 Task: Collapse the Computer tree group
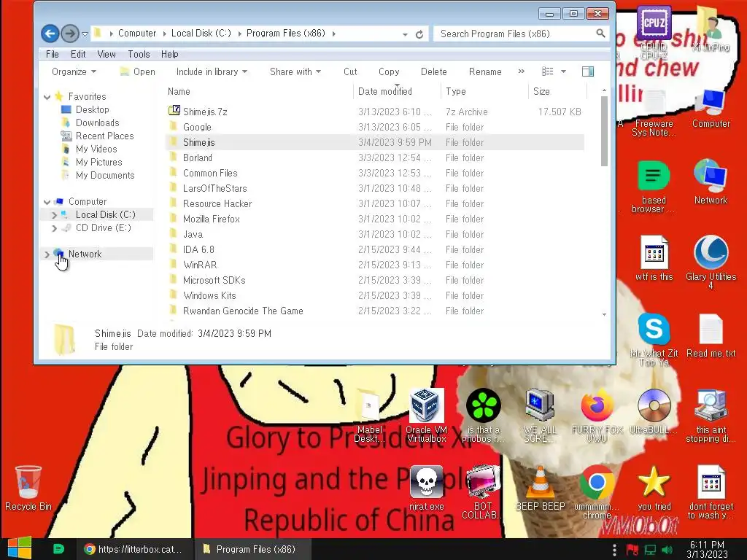click(47, 202)
